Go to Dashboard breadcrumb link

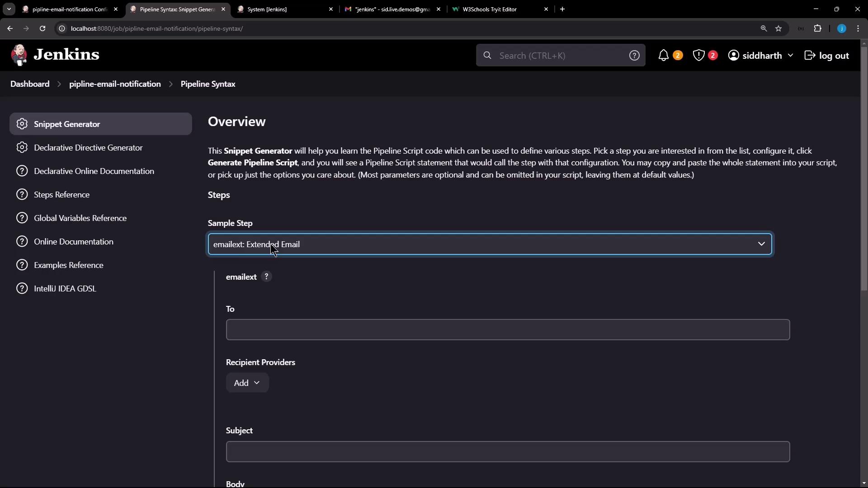pos(30,84)
